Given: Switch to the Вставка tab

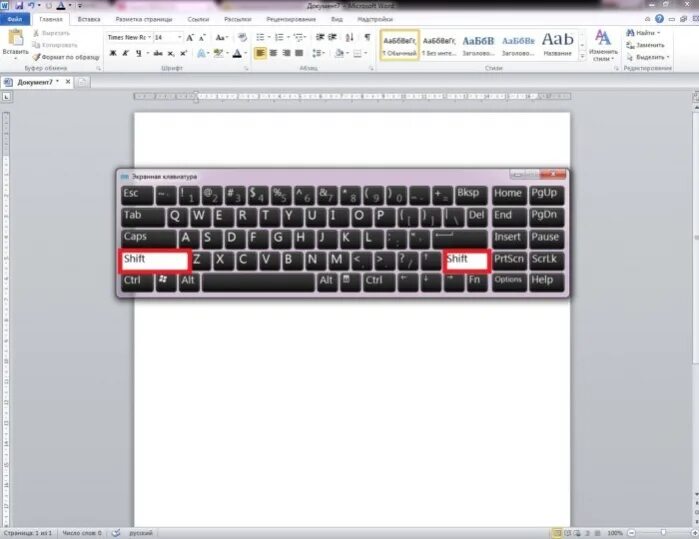Looking at the screenshot, I should pos(89,19).
